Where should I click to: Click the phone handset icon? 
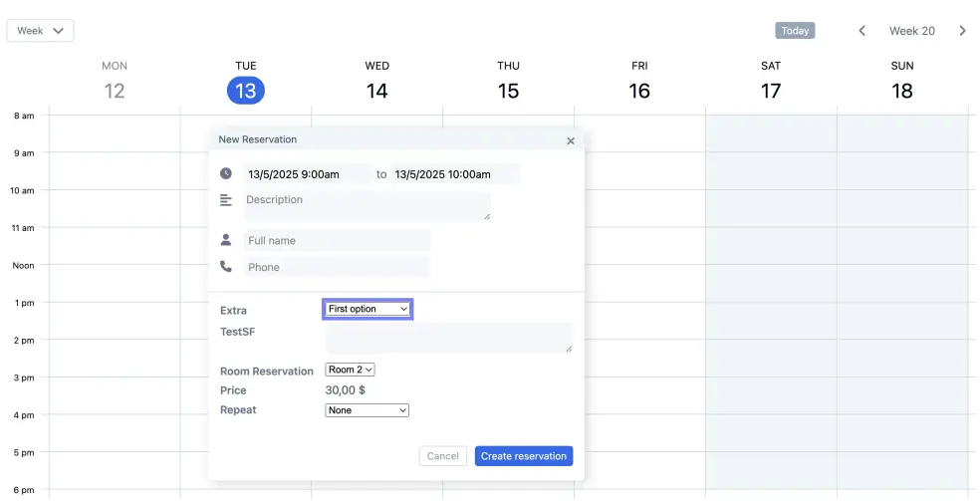click(226, 267)
